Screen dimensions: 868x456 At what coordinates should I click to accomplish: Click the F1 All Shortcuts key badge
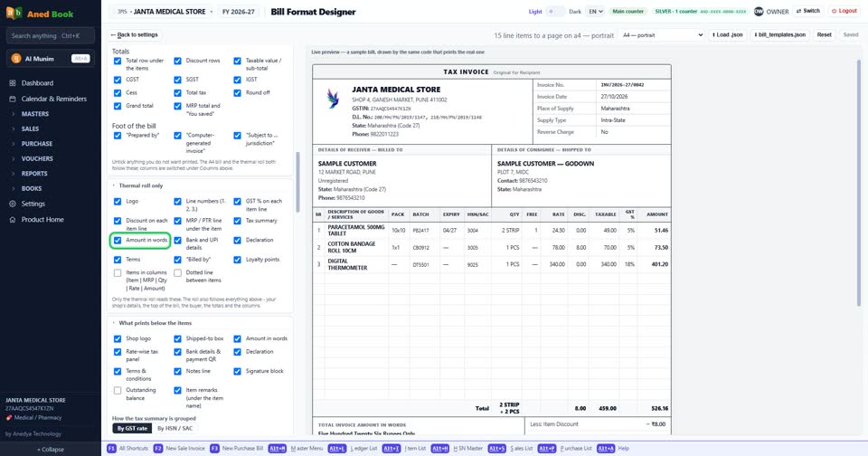pos(112,448)
